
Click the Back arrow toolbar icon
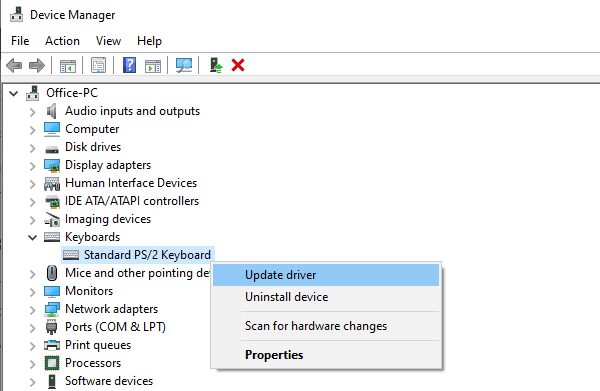coord(15,65)
